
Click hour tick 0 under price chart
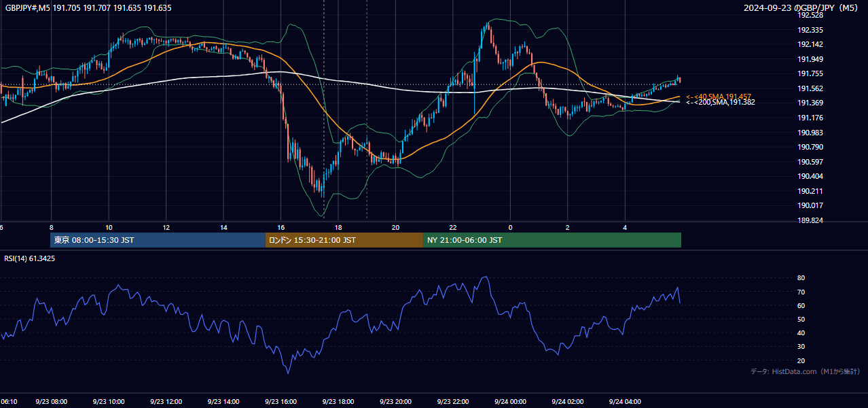tap(510, 227)
